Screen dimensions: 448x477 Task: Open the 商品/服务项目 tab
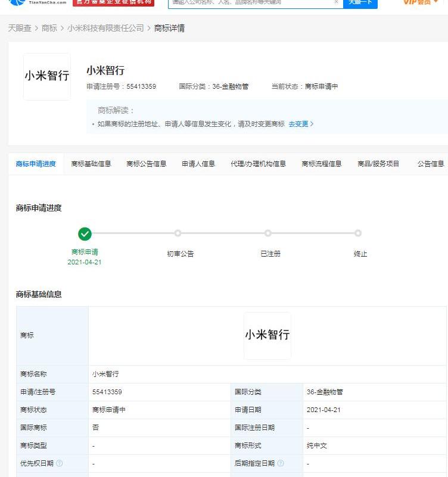378,164
